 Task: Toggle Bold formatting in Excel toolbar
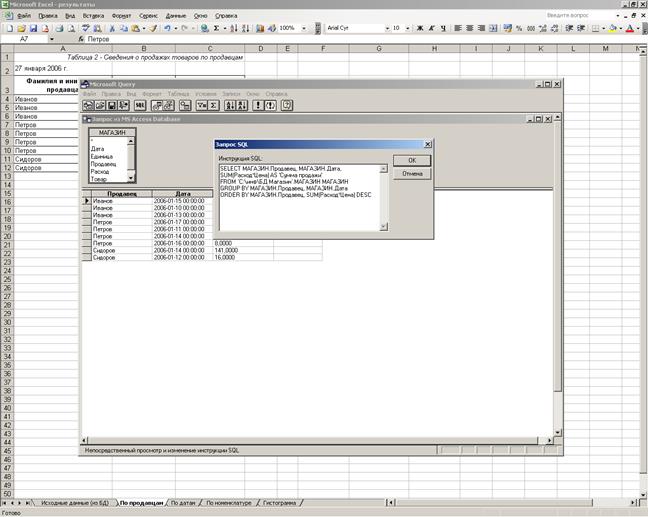coord(420,28)
